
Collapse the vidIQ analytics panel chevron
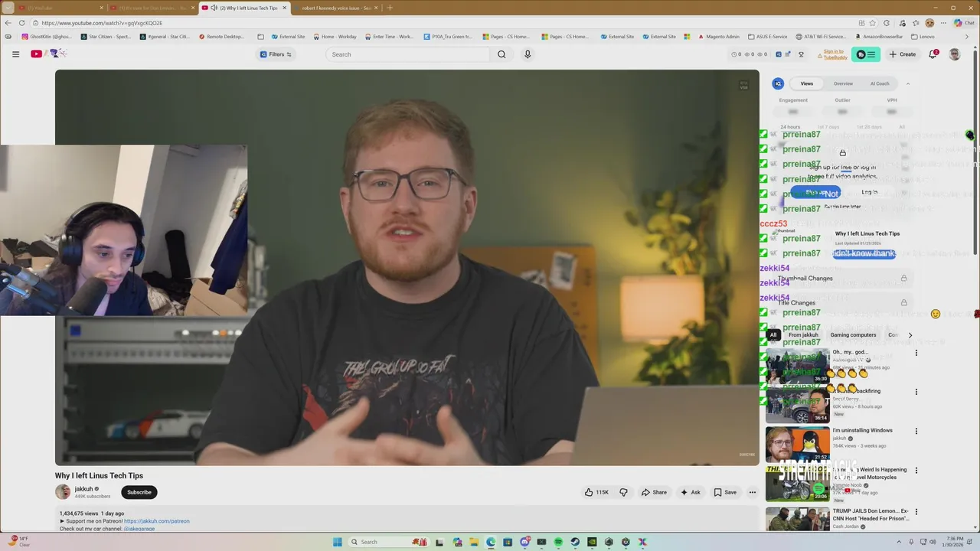point(908,83)
